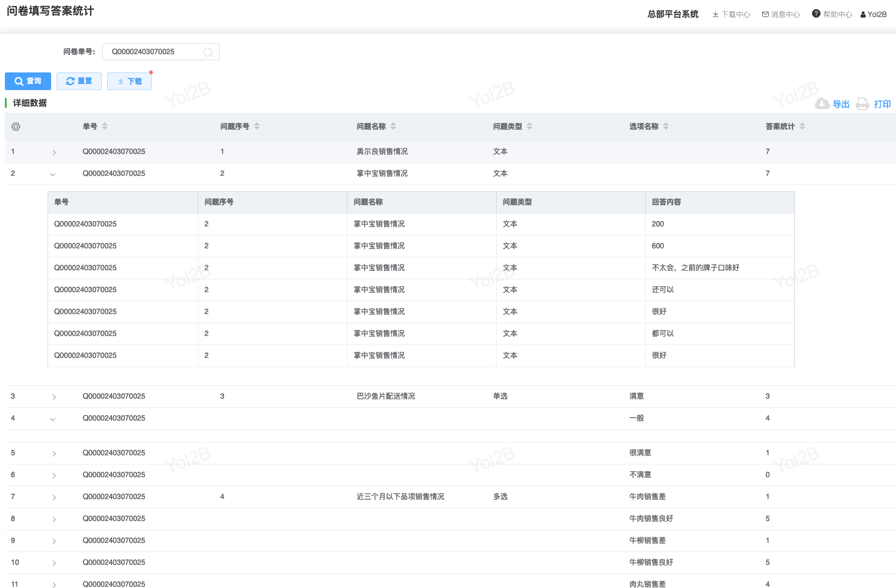
Task: Click the 下载 download button
Action: (x=129, y=81)
